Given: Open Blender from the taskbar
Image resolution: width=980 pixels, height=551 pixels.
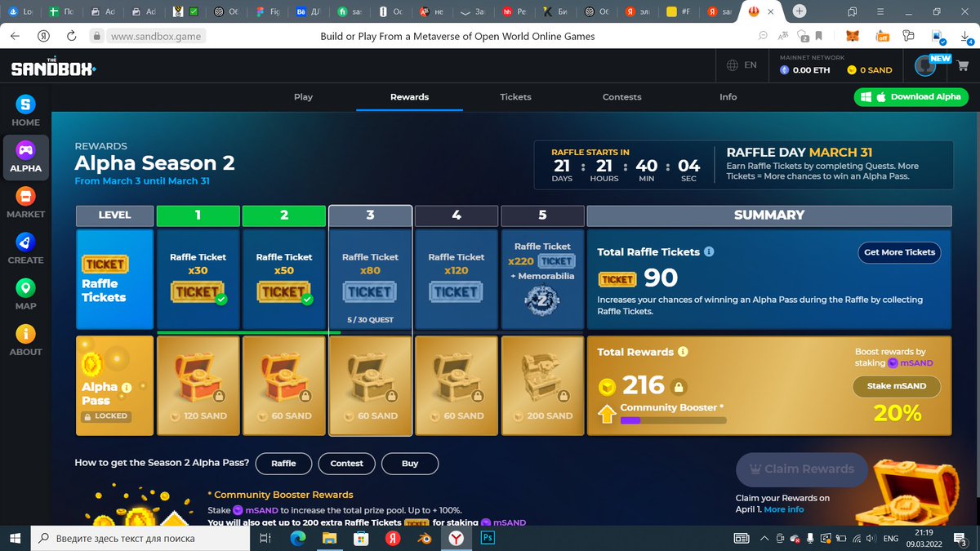Looking at the screenshot, I should (x=425, y=538).
